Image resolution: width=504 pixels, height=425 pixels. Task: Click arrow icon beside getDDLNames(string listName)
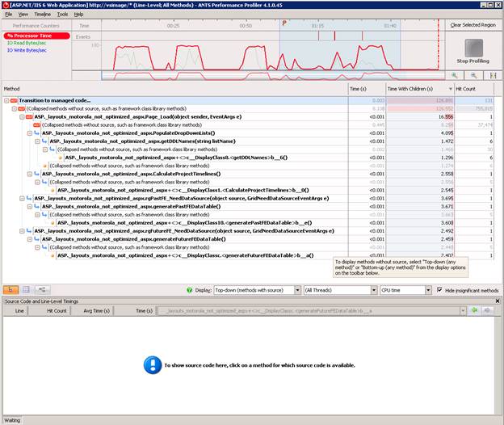[x=44, y=141]
